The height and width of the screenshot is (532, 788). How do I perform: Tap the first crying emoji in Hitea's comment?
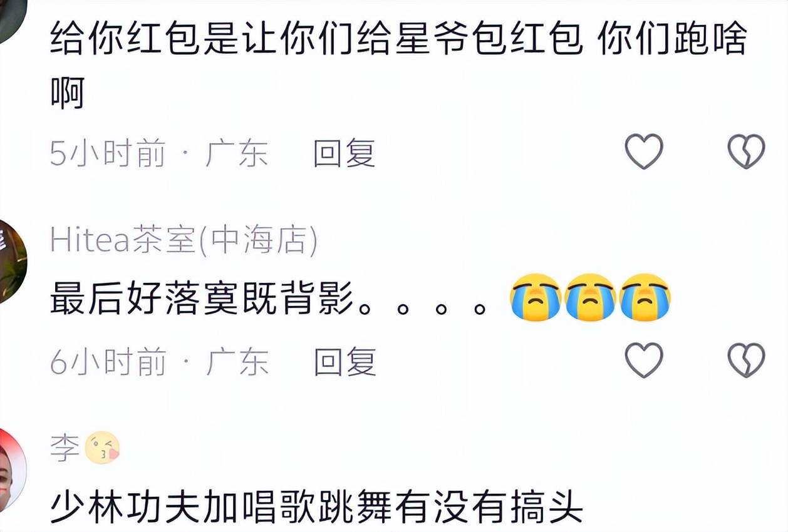534,297
